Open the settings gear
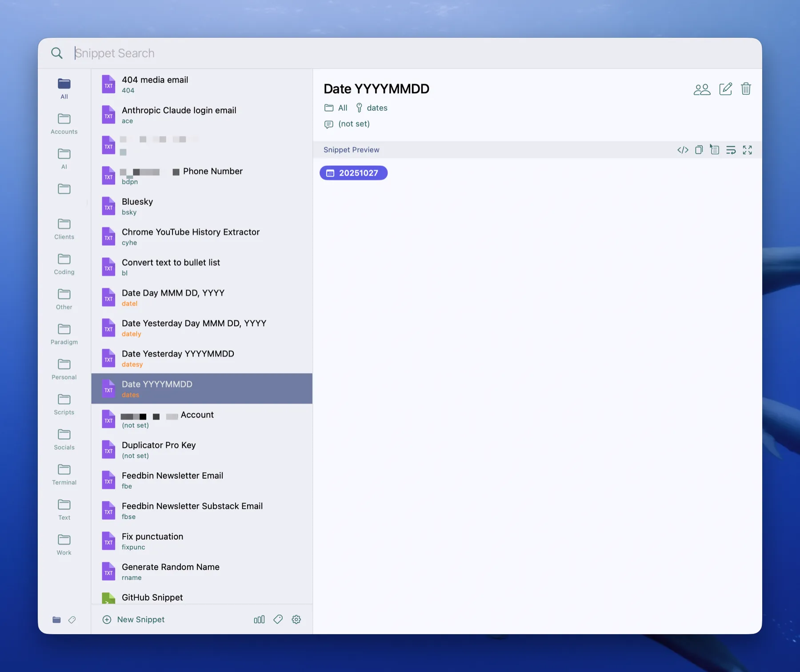The width and height of the screenshot is (800, 672). pos(296,619)
